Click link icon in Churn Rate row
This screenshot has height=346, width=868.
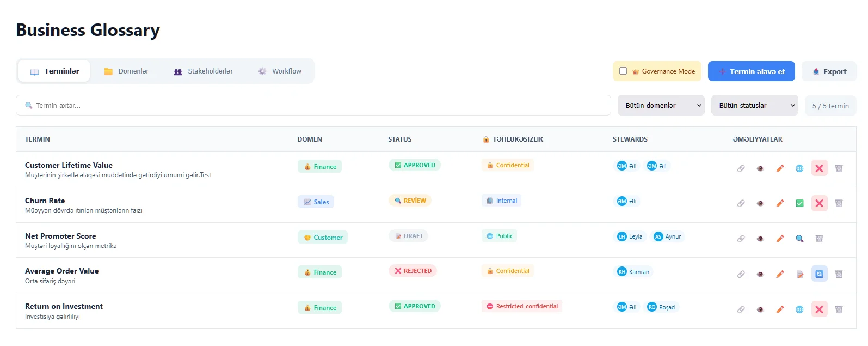click(x=741, y=203)
